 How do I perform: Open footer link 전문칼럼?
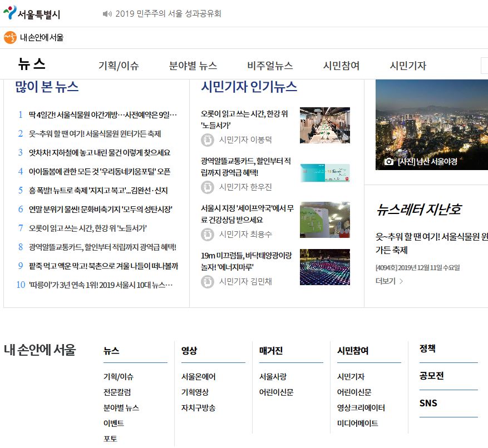(x=117, y=392)
